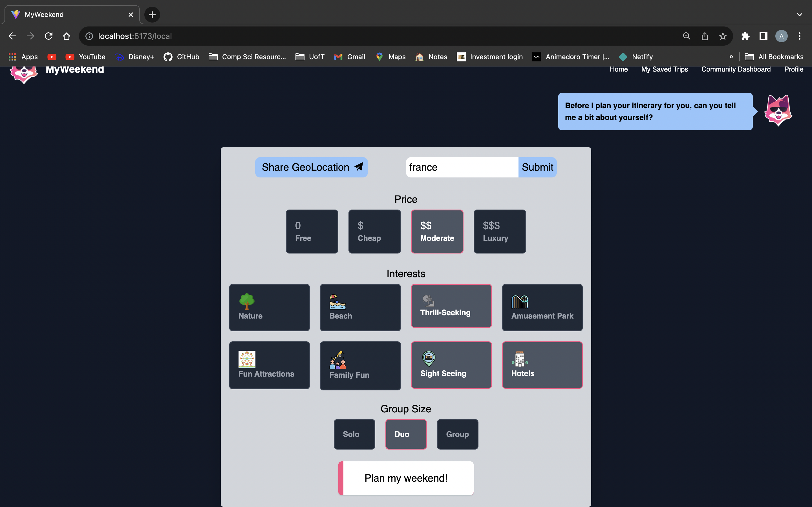This screenshot has width=812, height=507.
Task: Click the MyWeekend fox logo
Action: pyautogui.click(x=23, y=75)
